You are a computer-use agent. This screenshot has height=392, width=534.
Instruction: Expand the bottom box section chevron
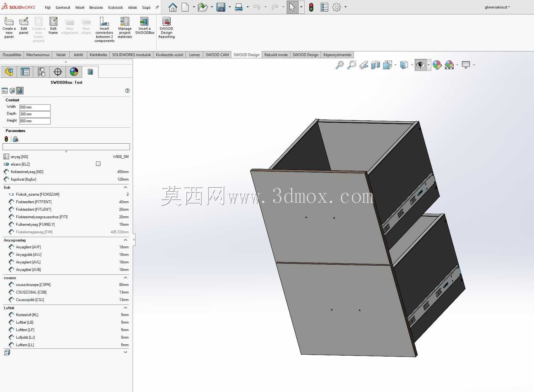coord(125,352)
